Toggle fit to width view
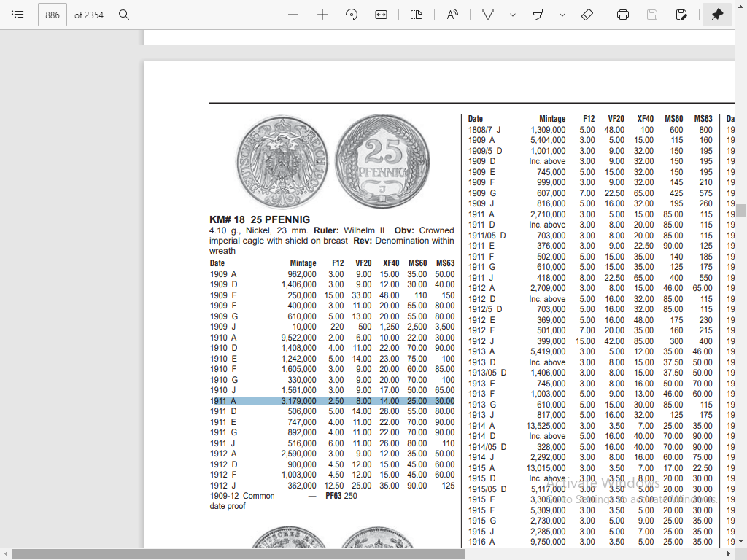Screen dimensions: 747x560 pos(381,15)
